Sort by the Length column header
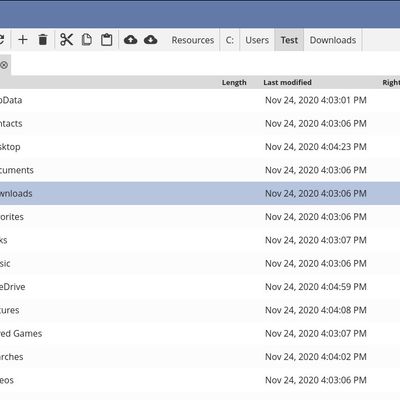Image resolution: width=400 pixels, height=400 pixels. [234, 82]
